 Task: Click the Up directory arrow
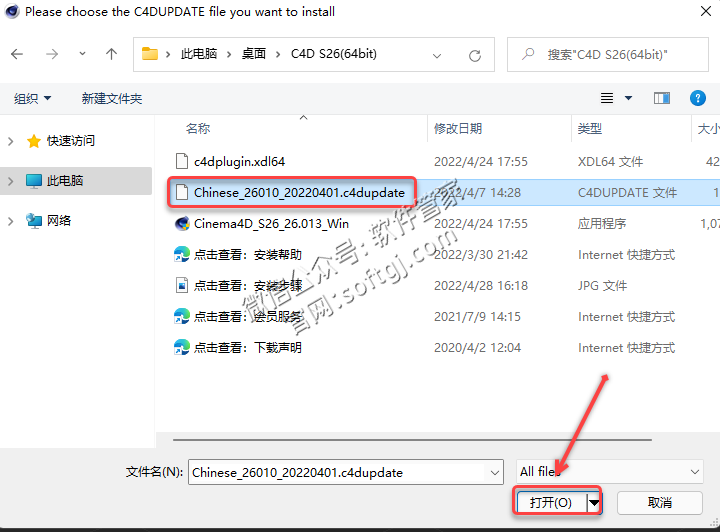111,54
